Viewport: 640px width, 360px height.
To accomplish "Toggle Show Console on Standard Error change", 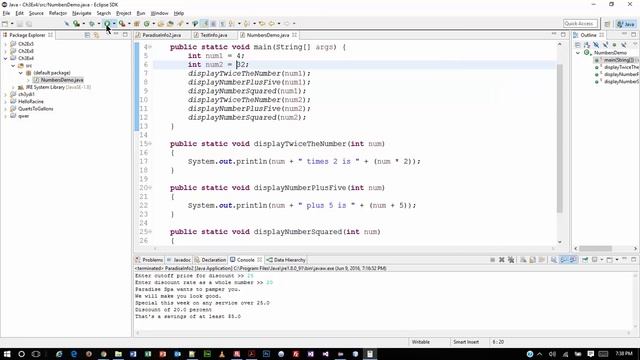I will tap(573, 260).
